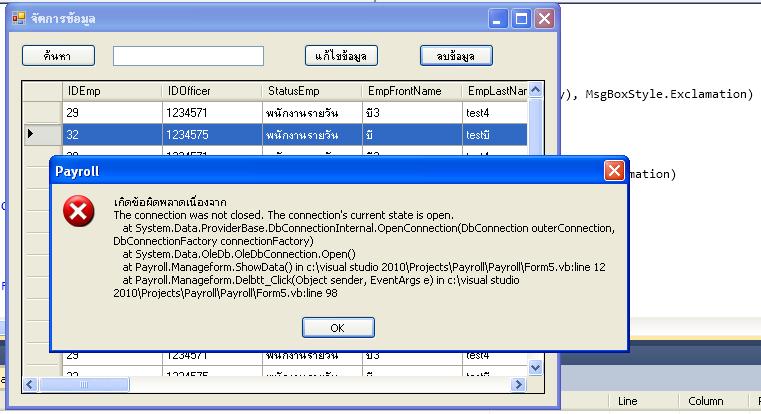
Task: Click the red error icon in the Payroll dialog
Action: [x=79, y=211]
